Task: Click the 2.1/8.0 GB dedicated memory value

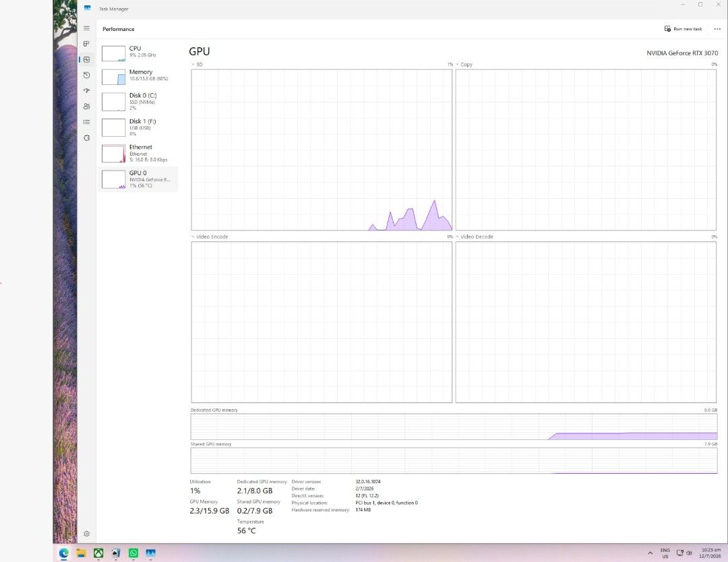Action: click(x=254, y=491)
